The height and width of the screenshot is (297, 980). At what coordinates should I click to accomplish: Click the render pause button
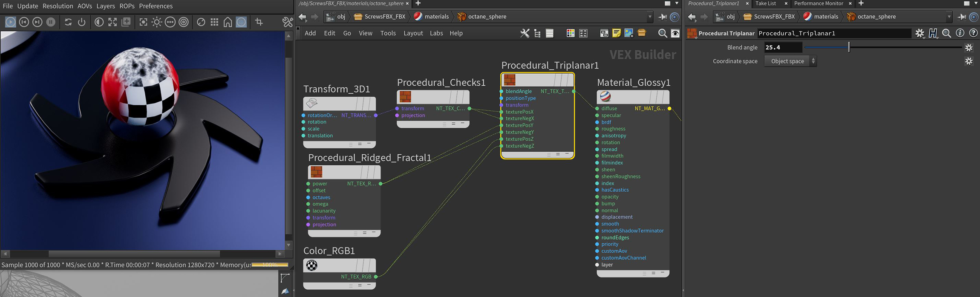tap(51, 22)
